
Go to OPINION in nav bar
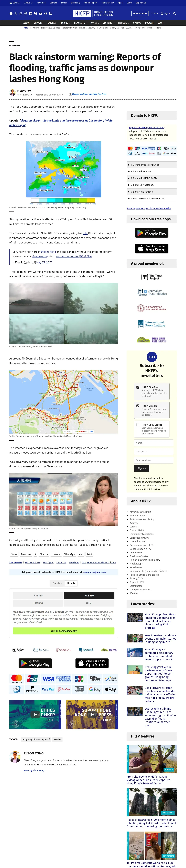click(x=137, y=23)
